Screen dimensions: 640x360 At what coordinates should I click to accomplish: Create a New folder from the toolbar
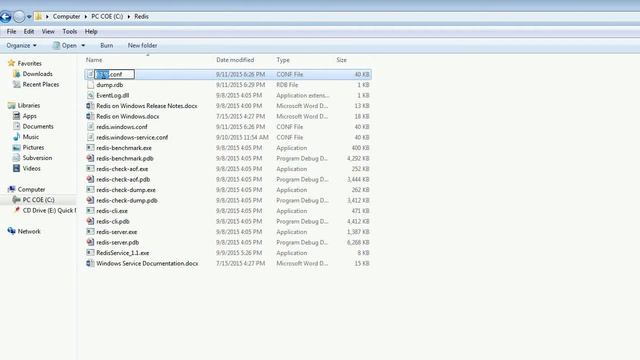(142, 45)
